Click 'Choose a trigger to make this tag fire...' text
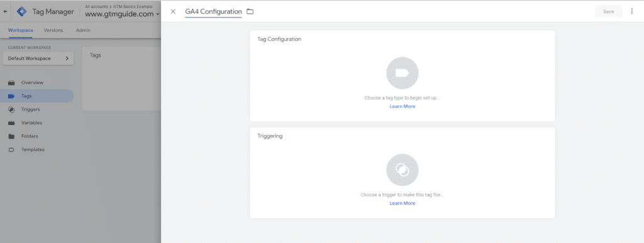The image size is (644, 243). tap(402, 195)
